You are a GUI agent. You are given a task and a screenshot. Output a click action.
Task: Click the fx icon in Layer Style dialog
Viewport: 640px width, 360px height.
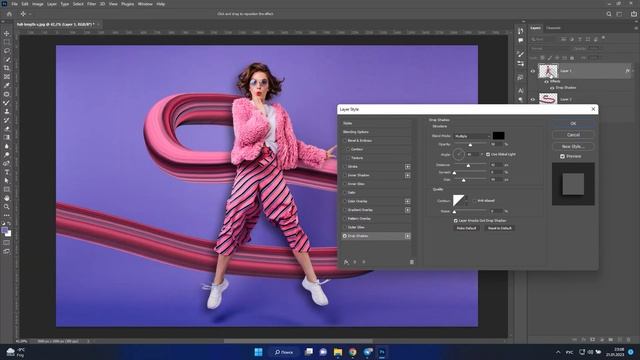point(346,262)
